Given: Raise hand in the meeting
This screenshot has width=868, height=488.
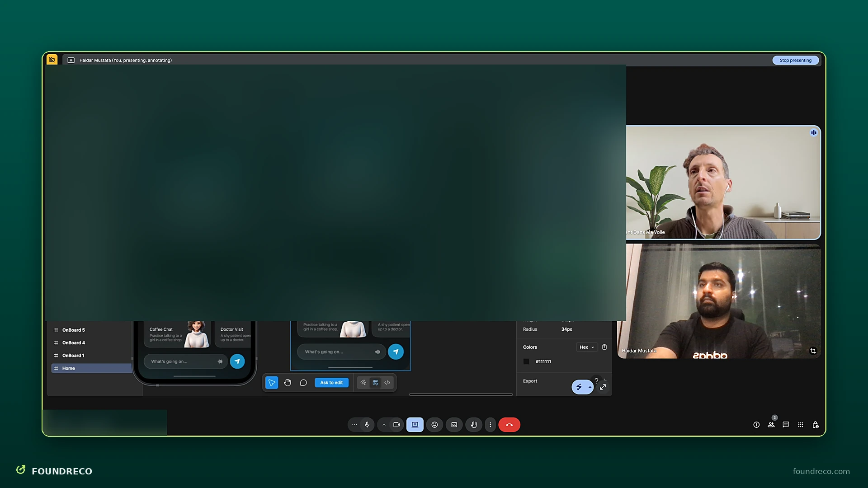Looking at the screenshot, I should (x=474, y=425).
